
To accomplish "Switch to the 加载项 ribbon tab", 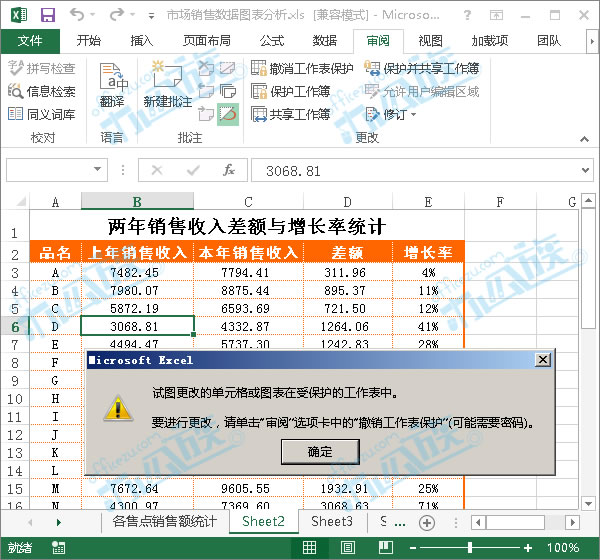I will point(489,41).
